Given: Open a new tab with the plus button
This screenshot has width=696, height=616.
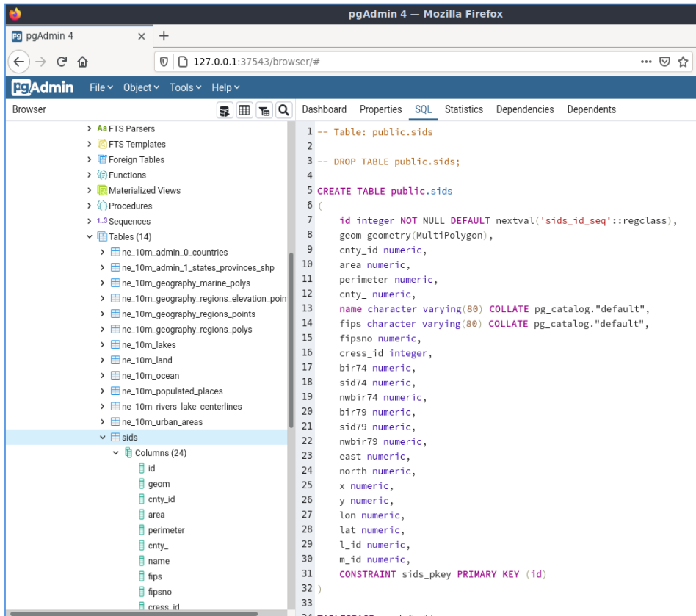Looking at the screenshot, I should tap(164, 36).
